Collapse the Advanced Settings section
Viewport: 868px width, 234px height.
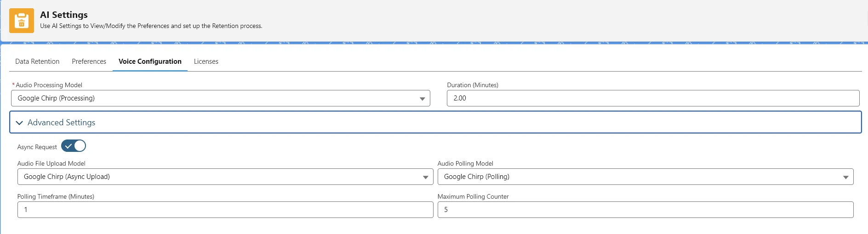[x=62, y=123]
